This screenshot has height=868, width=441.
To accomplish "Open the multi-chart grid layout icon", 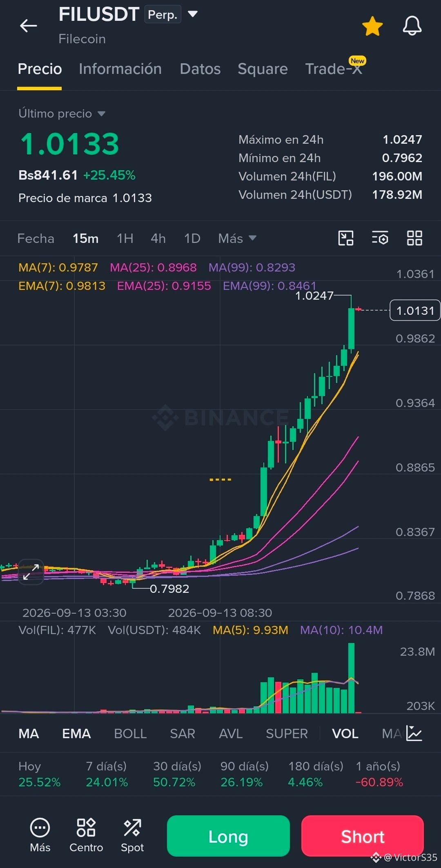I will coord(414,238).
